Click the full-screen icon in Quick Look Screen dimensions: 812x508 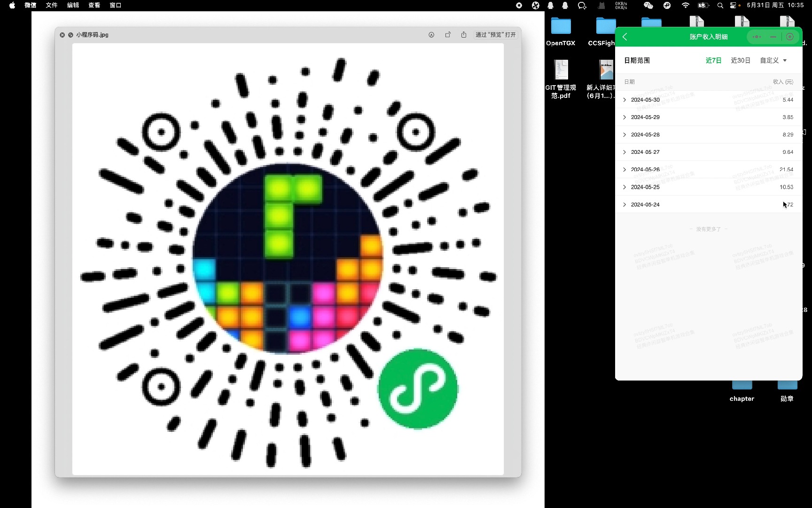70,35
